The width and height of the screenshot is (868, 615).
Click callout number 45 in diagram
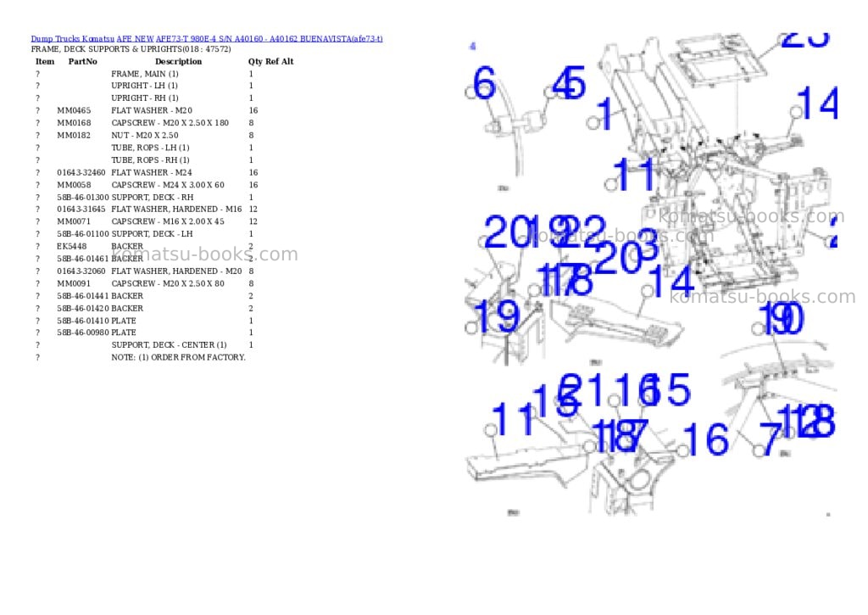tap(569, 83)
